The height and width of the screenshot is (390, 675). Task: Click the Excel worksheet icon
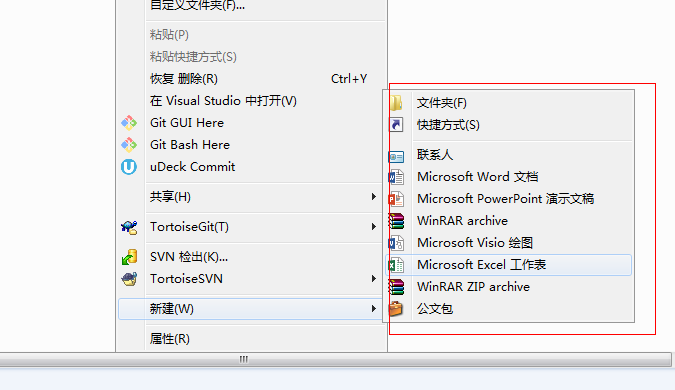396,265
